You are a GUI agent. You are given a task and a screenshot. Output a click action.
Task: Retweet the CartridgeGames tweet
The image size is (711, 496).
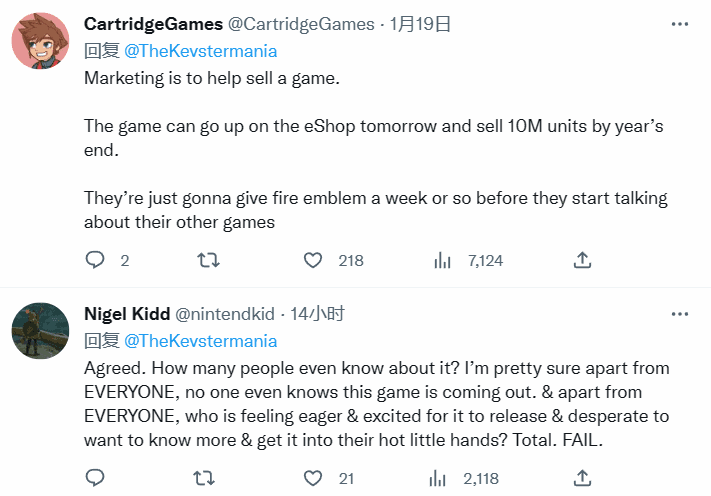point(208,260)
